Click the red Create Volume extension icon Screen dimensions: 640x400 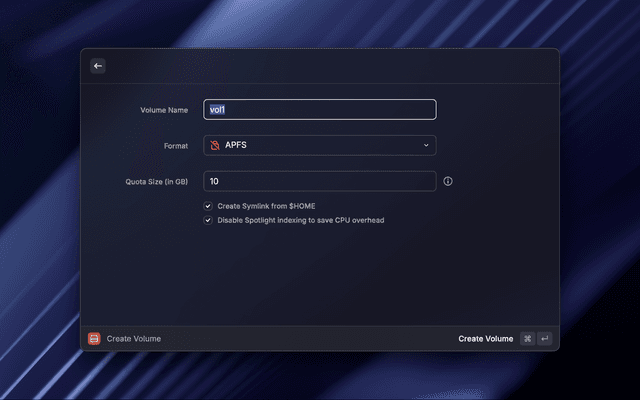click(x=94, y=339)
